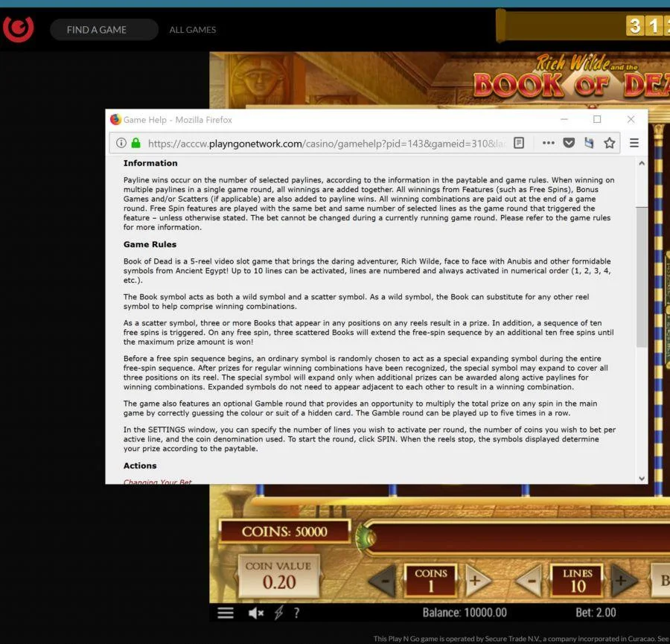Click the Actions heading
Viewport: 670px width, 644px height.
click(140, 466)
